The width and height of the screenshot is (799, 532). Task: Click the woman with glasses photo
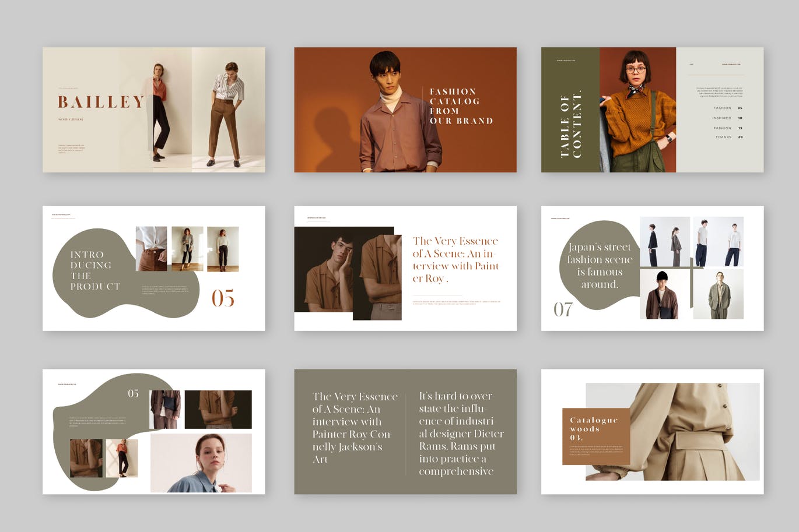tap(637, 110)
